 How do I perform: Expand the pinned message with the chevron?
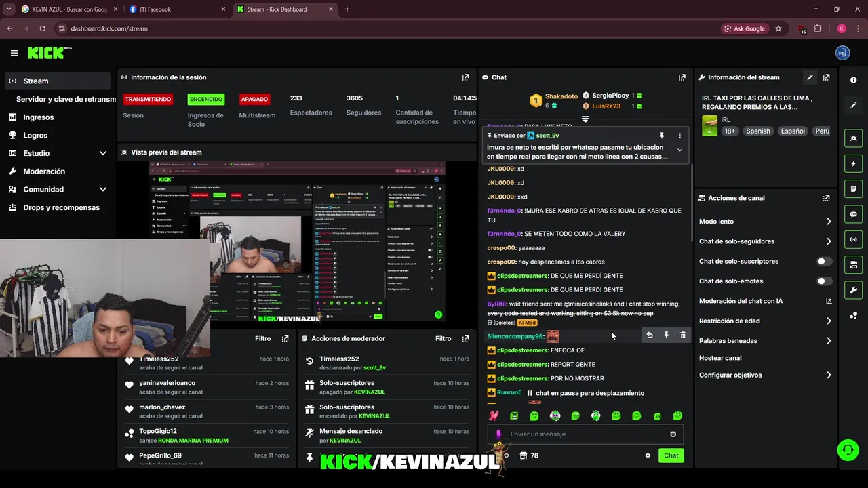pos(679,150)
